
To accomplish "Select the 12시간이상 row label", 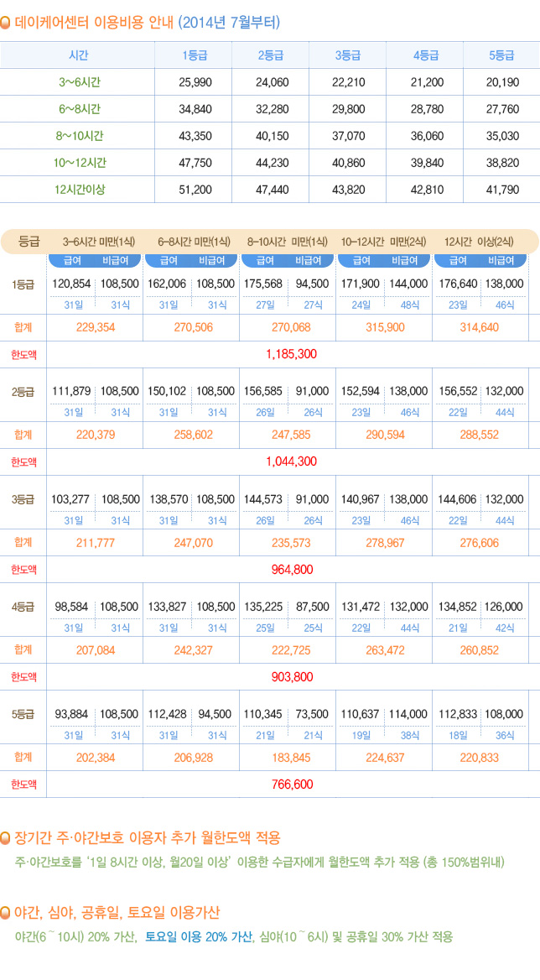I will coord(78,190).
